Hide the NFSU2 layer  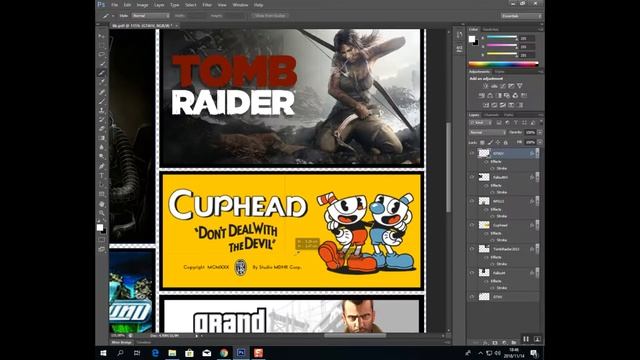[x=472, y=201]
